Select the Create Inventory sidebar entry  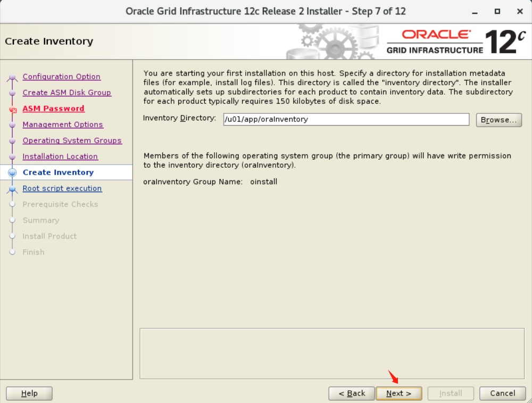click(x=57, y=172)
